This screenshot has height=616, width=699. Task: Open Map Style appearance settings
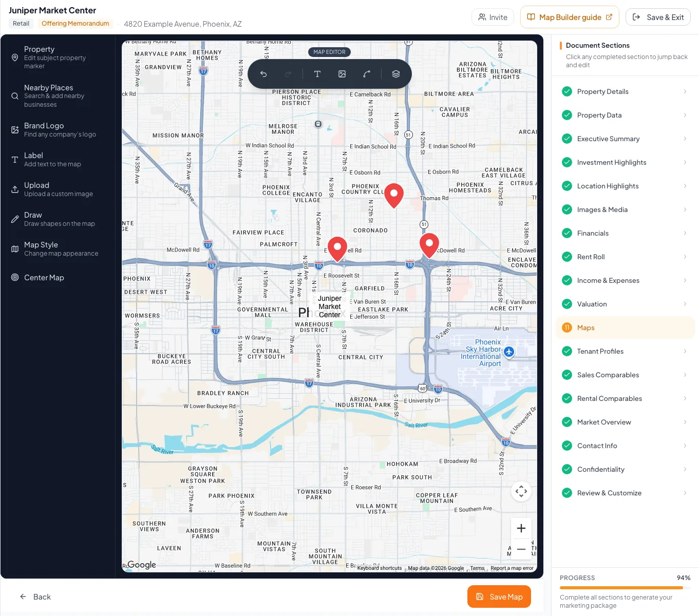point(58,249)
